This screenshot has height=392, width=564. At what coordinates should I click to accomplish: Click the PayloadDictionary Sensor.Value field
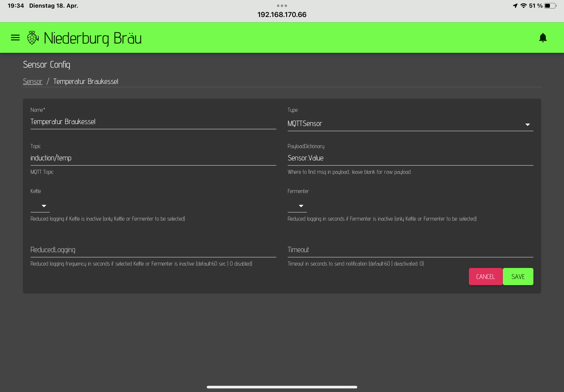tap(410, 158)
